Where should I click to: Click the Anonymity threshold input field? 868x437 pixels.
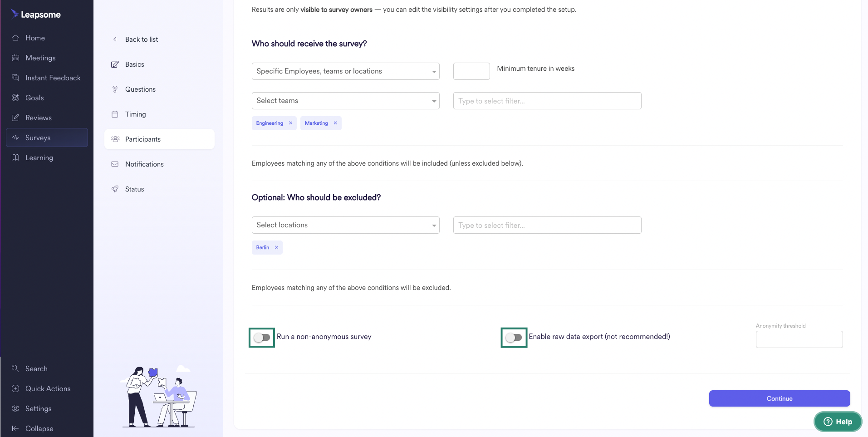(799, 339)
